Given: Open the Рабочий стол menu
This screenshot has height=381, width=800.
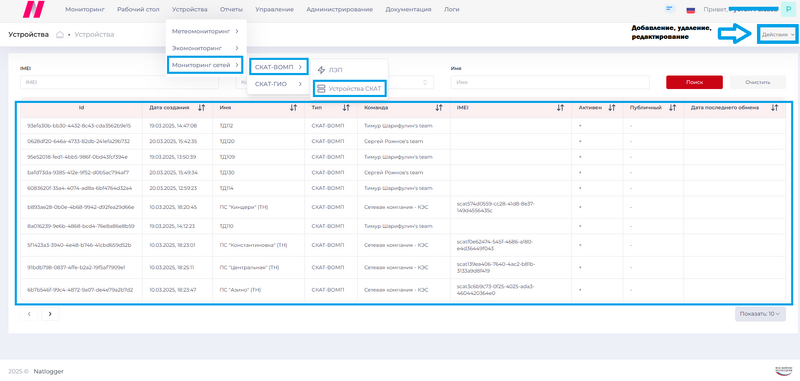Looking at the screenshot, I should click(x=138, y=9).
